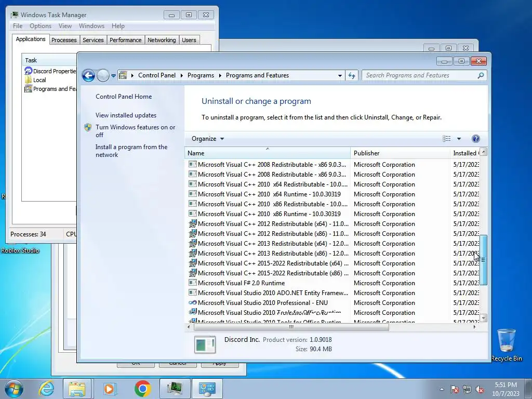Click icon of Visual C++ 2015-2022 Redistributable (x86)
Viewport: 532px width, 399px height.
(x=192, y=273)
